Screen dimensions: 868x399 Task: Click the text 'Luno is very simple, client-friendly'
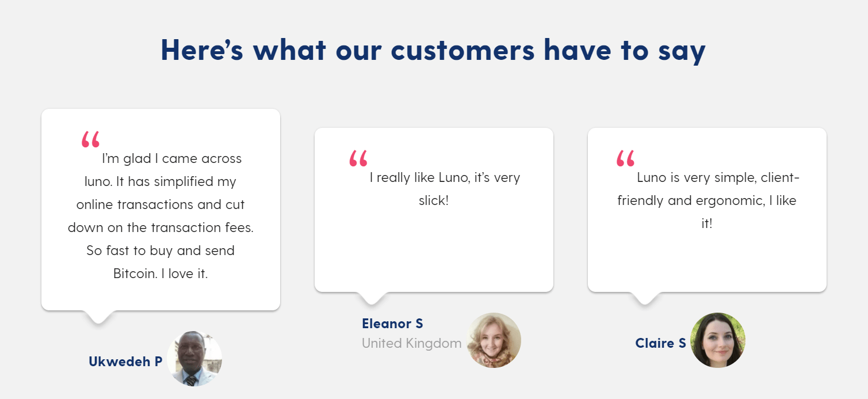(x=707, y=189)
